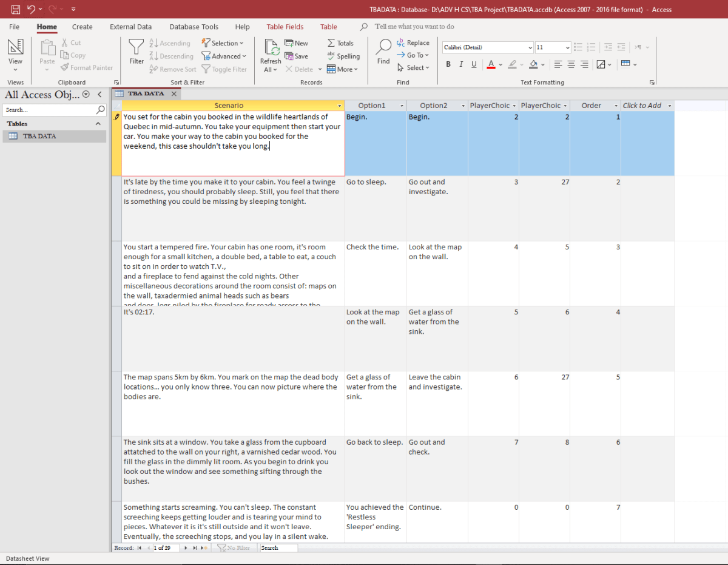Viewport: 728px width, 565px height.
Task: Open the Table ribbon tab
Action: (329, 27)
